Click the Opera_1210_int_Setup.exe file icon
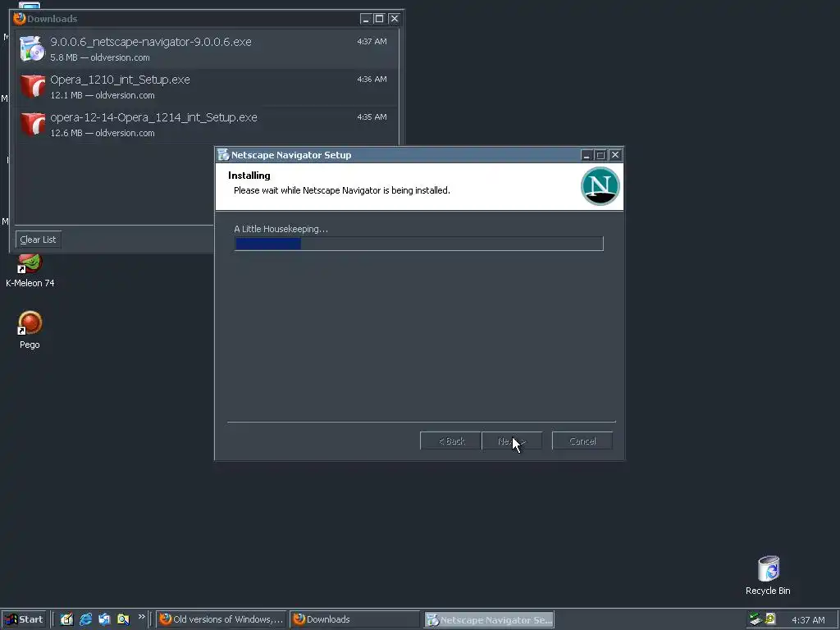 coord(33,87)
